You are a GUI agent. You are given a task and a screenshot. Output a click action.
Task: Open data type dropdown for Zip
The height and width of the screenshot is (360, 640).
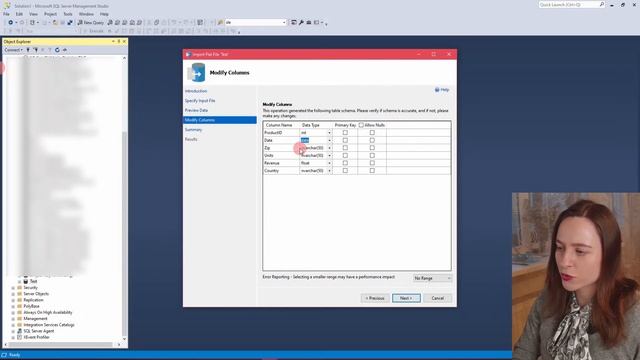(329, 148)
